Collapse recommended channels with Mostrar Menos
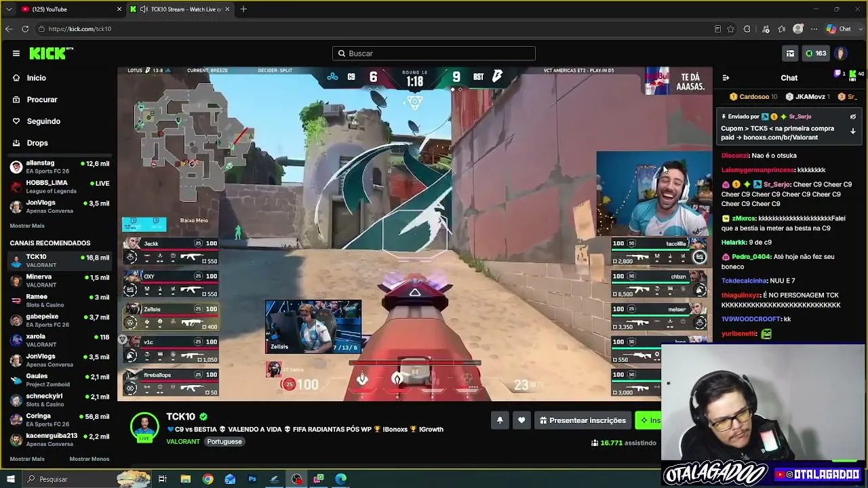Image resolution: width=868 pixels, height=488 pixels. [90, 459]
